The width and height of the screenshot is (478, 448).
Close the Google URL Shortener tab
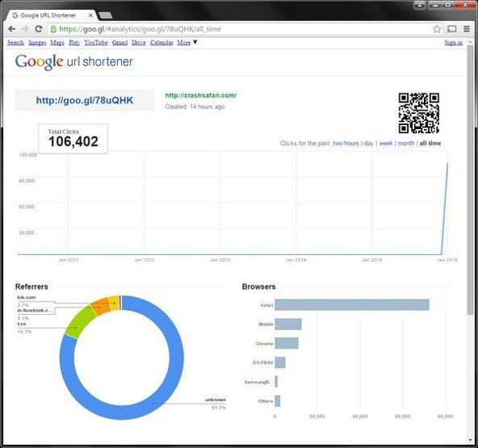[x=90, y=15]
